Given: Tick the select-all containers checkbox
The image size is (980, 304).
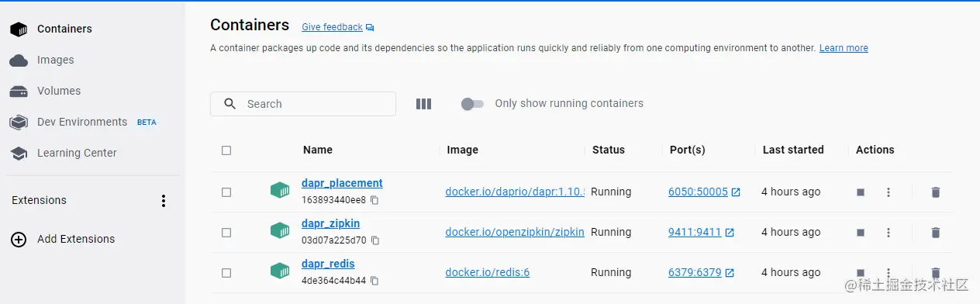Looking at the screenshot, I should pos(226,150).
